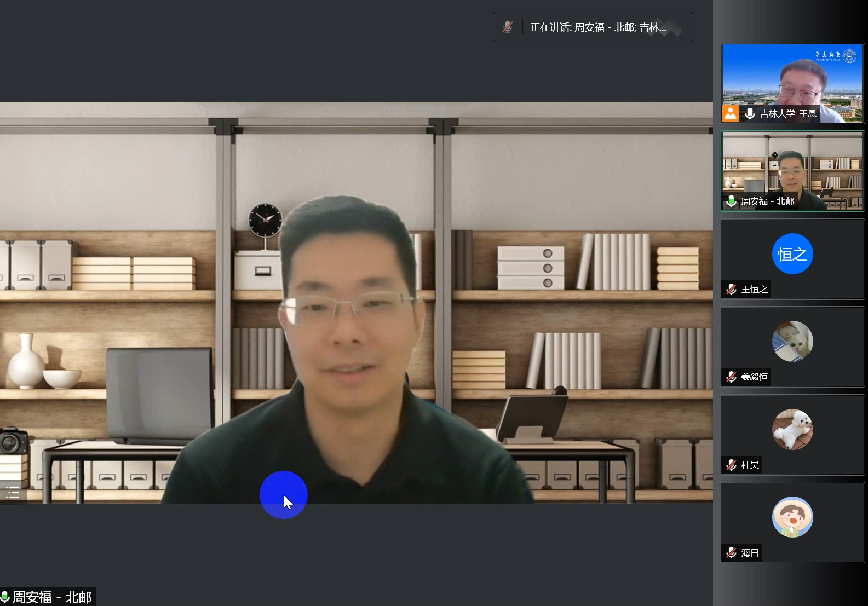Click the muted mic icon next to 海日

click(731, 552)
